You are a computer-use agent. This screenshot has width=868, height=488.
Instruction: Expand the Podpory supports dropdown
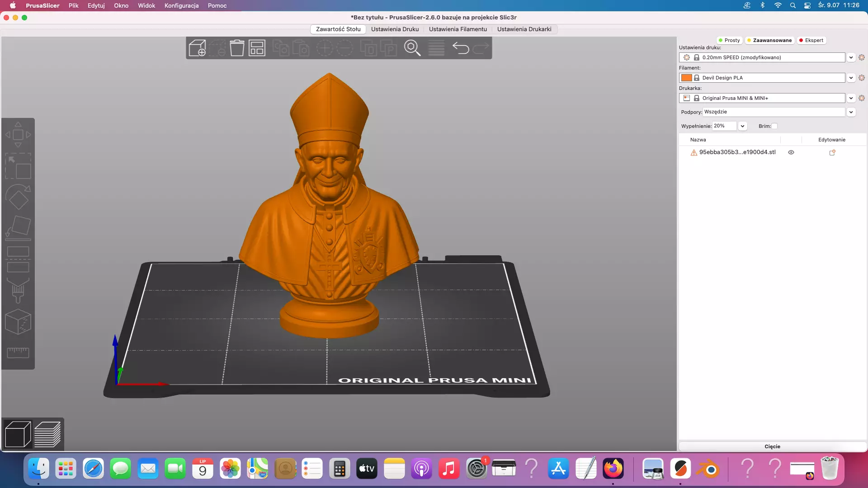(851, 112)
